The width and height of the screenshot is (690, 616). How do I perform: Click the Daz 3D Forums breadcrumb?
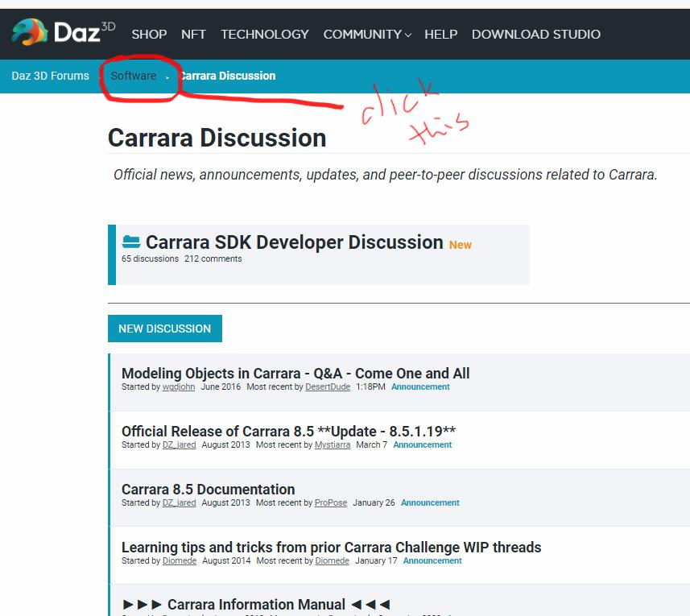[50, 76]
